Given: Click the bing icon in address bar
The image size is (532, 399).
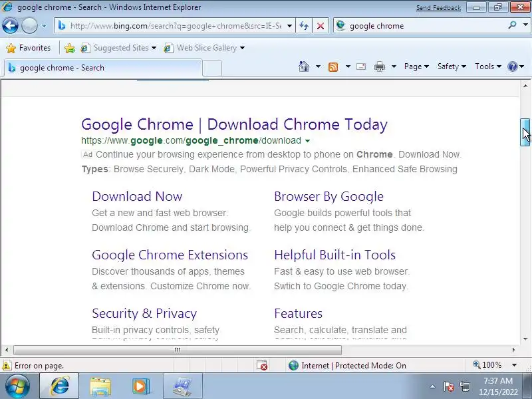Looking at the screenshot, I should [x=62, y=25].
